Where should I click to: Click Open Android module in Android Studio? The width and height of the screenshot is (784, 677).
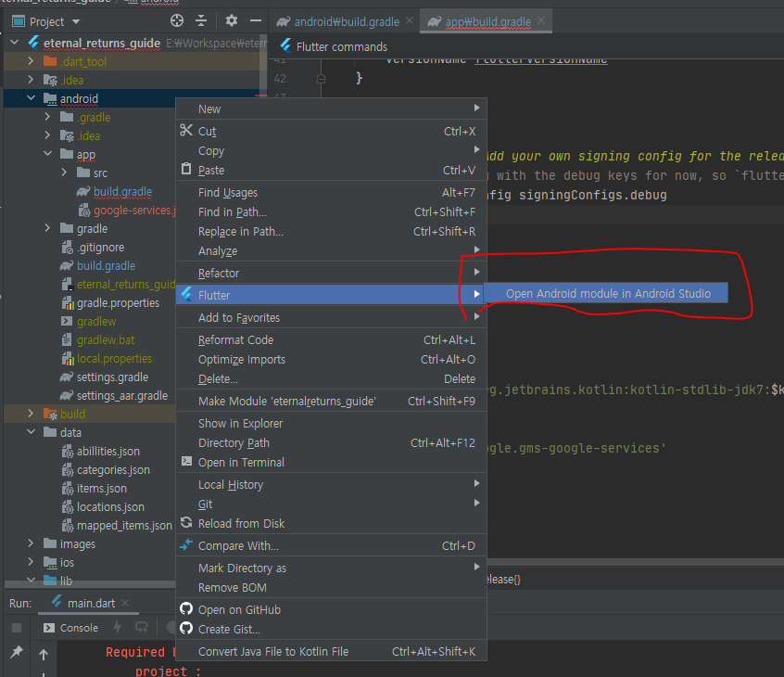click(x=605, y=293)
